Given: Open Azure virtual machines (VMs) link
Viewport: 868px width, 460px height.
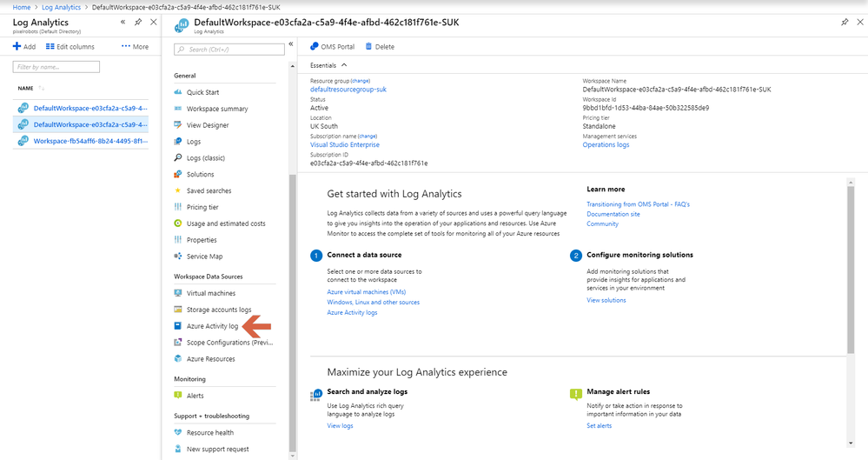Looking at the screenshot, I should [x=367, y=291].
